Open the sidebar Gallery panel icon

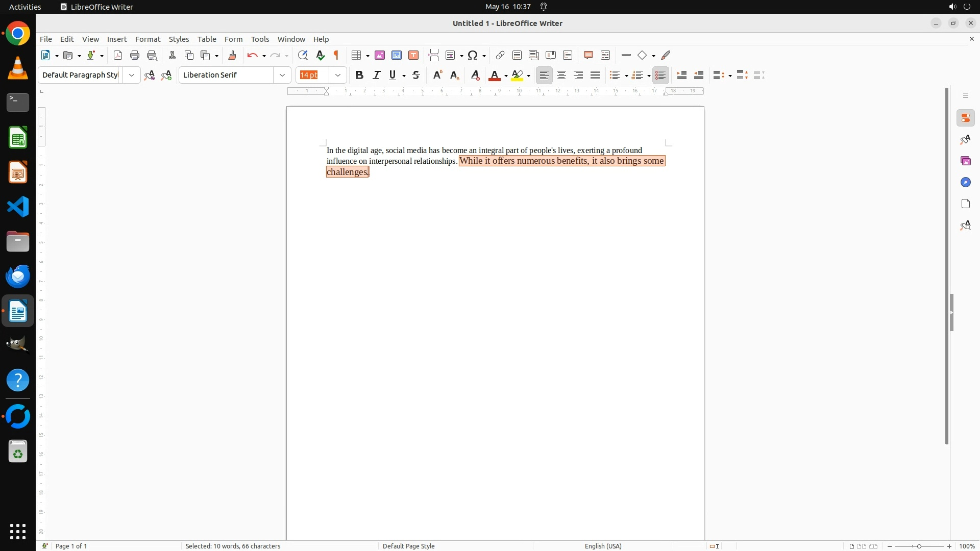click(x=965, y=161)
